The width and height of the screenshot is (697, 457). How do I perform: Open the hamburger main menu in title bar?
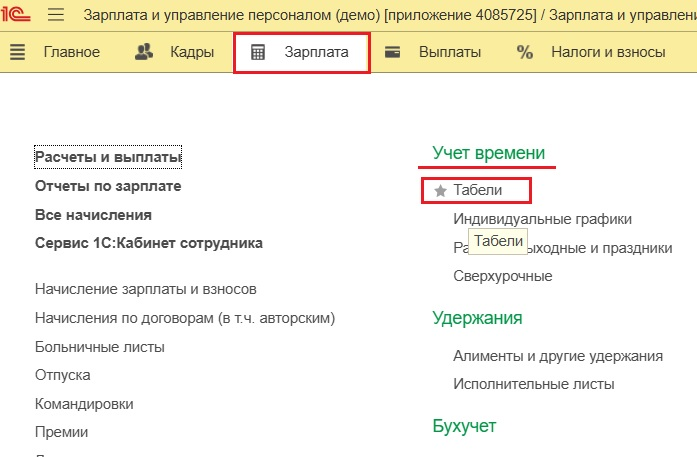(x=56, y=14)
